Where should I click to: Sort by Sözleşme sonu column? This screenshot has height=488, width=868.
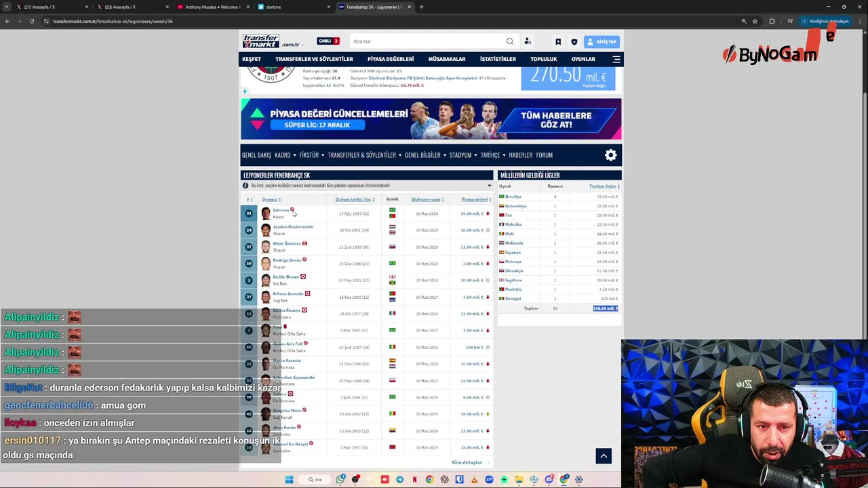click(x=427, y=199)
